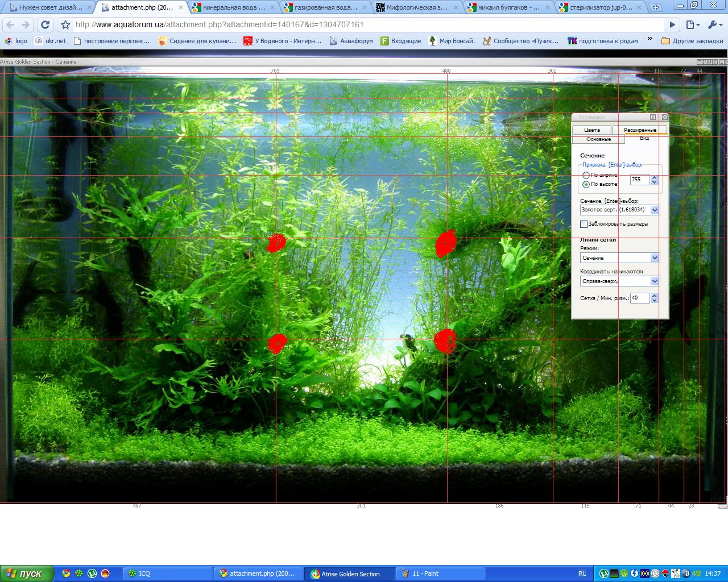
Task: Click the browser reload button
Action: click(x=45, y=25)
